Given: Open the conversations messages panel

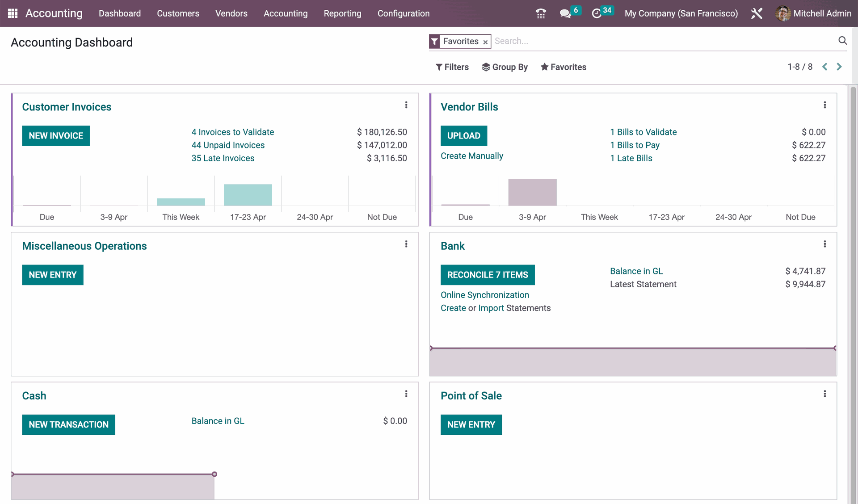Looking at the screenshot, I should [x=565, y=13].
